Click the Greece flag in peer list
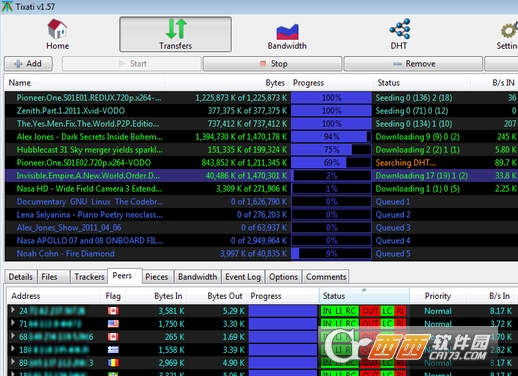This screenshot has width=518, height=376. (113, 350)
